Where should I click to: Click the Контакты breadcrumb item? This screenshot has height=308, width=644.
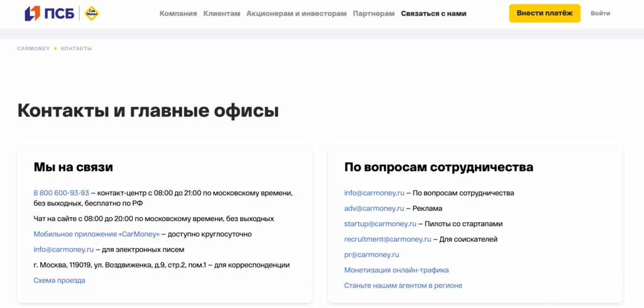click(x=76, y=48)
